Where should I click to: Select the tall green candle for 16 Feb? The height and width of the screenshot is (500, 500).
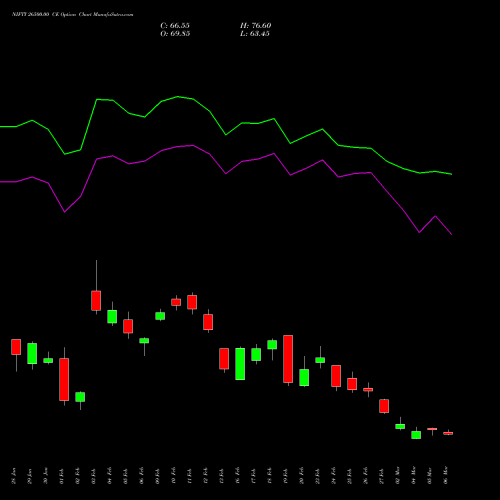[240, 364]
